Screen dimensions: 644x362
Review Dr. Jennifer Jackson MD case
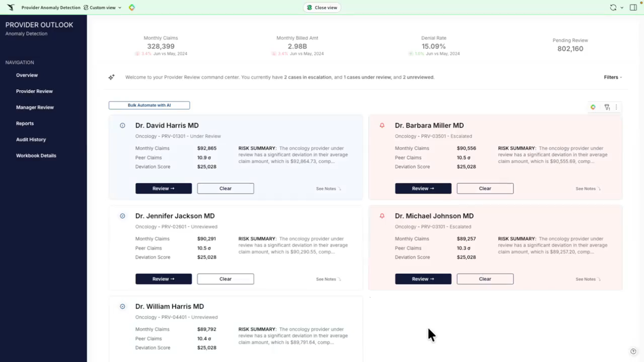click(164, 279)
